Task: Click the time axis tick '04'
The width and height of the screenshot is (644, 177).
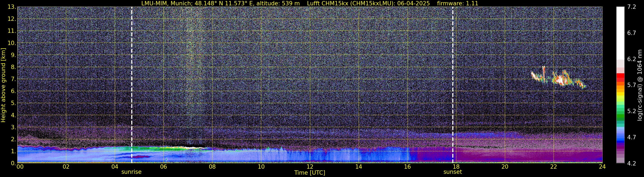Action: click(x=115, y=167)
